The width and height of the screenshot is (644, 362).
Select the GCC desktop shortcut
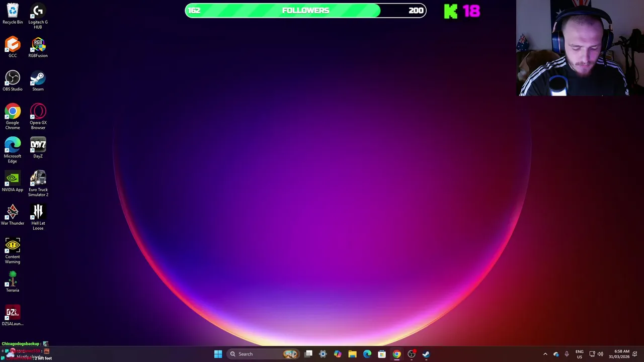coord(13,47)
